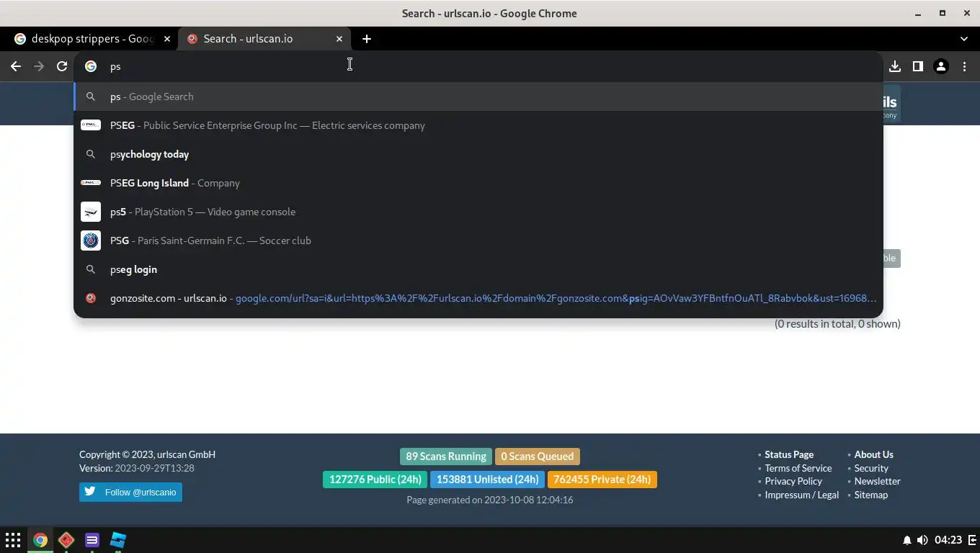Click the '762455 Private (24h)' badge
980x553 pixels.
(x=602, y=480)
